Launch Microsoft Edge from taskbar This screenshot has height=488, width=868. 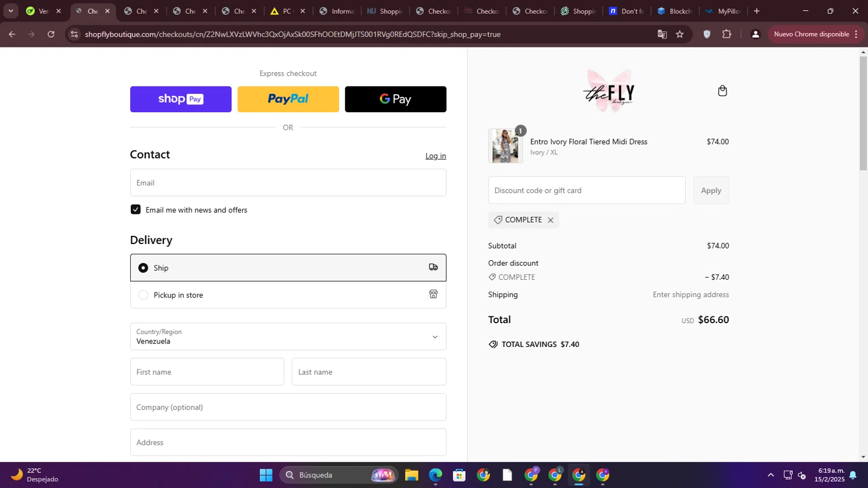point(435,475)
